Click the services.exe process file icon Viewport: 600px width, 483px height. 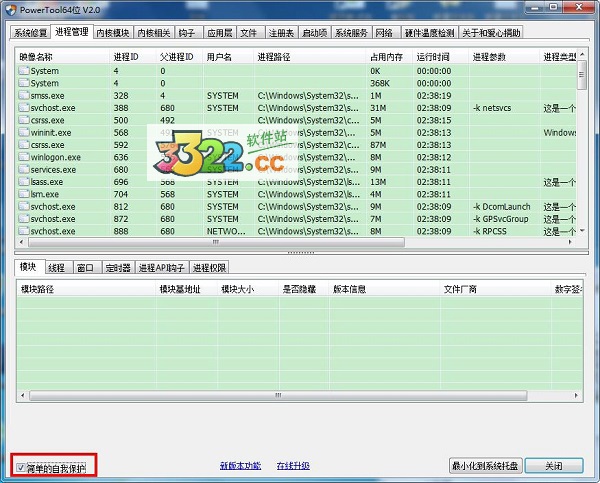pyautogui.click(x=24, y=169)
